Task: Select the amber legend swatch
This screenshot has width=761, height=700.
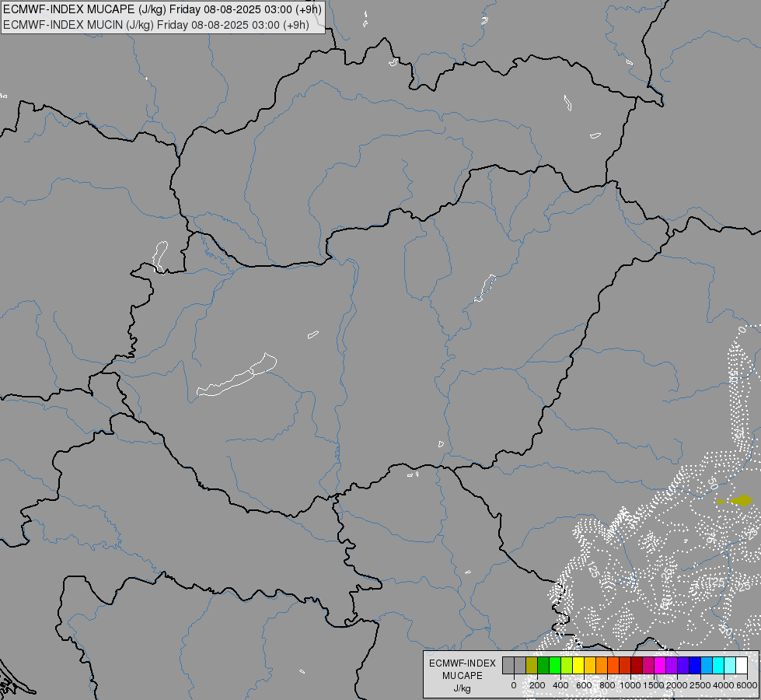Action: 590,665
